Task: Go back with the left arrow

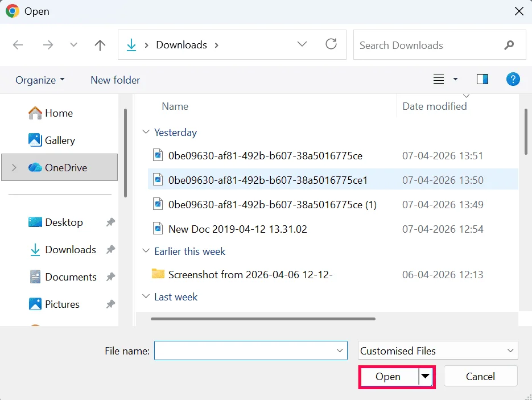Action: (18, 45)
